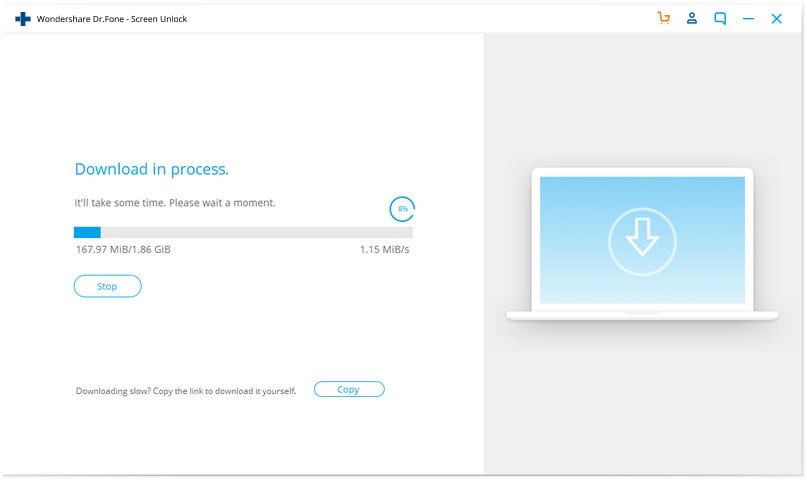Copy the download link
Screen dimensions: 807x480
349,389
